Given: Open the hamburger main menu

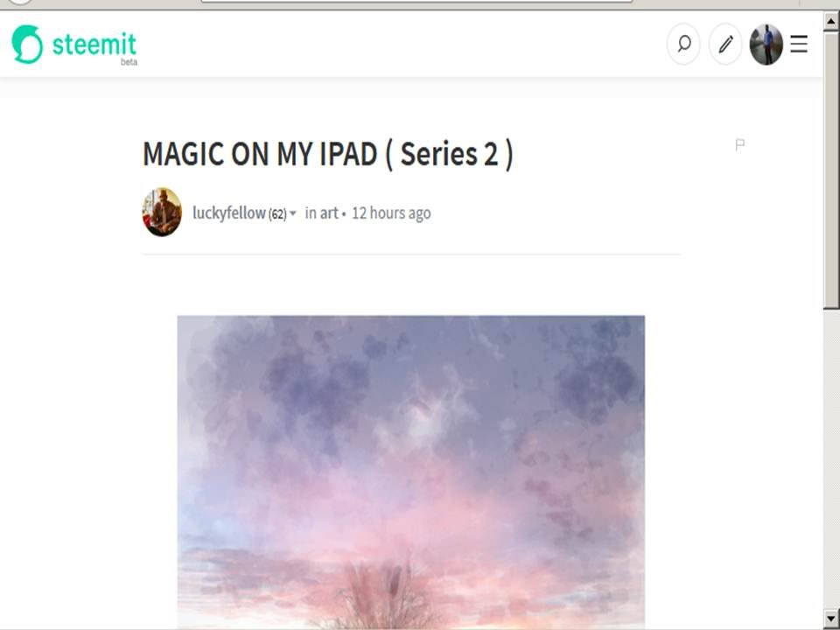Looking at the screenshot, I should click(x=799, y=44).
